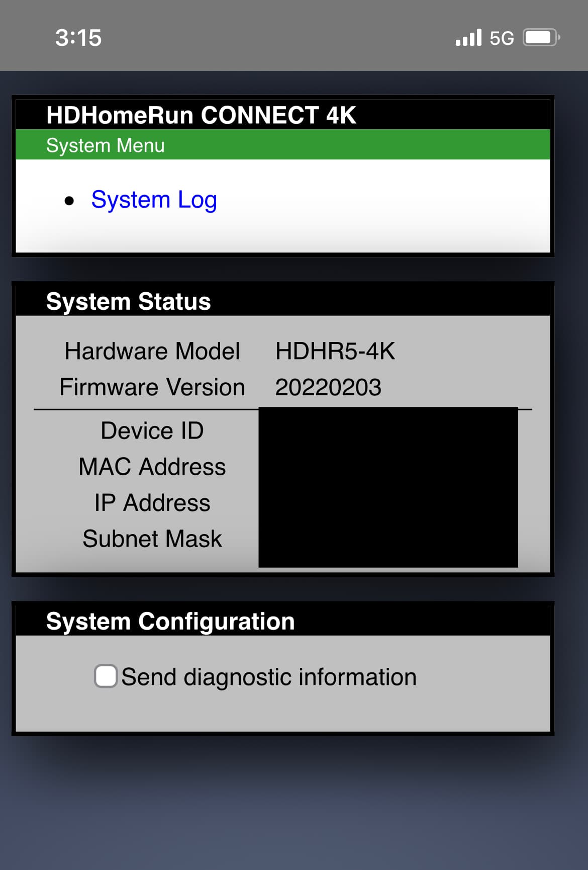This screenshot has height=870, width=588.
Task: Click the MAC Address label
Action: pyautogui.click(x=152, y=467)
